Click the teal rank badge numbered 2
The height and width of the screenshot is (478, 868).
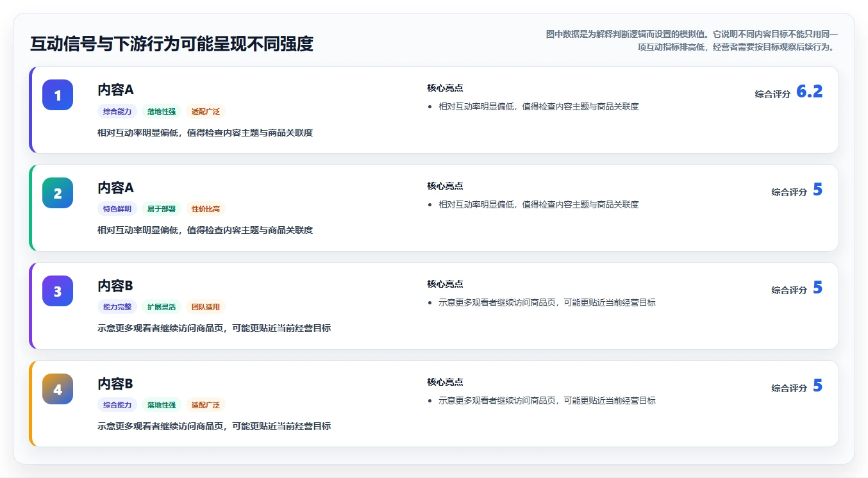coord(58,193)
